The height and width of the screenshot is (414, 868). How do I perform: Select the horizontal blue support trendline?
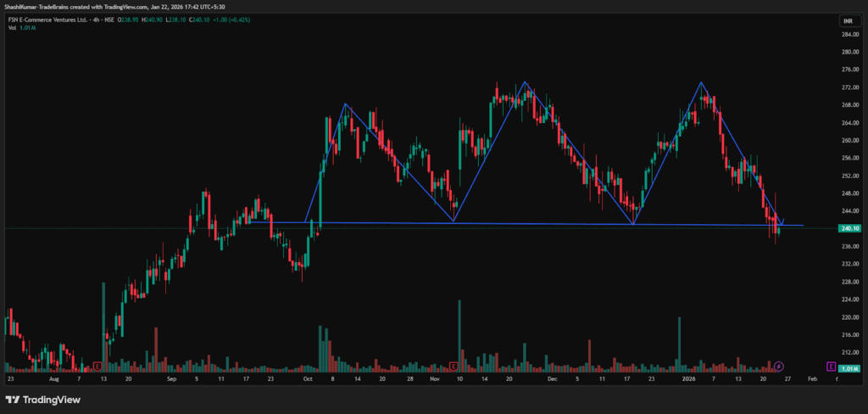tap(542, 224)
